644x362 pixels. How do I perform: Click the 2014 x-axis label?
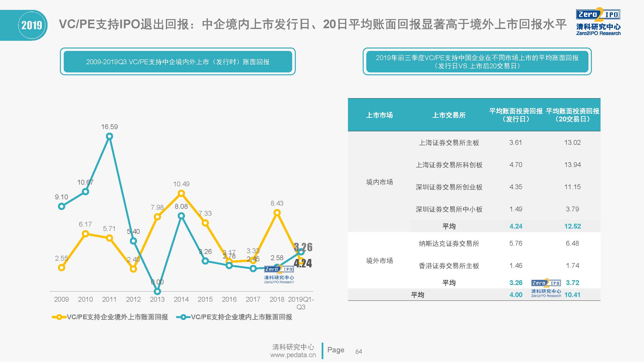pos(181,299)
